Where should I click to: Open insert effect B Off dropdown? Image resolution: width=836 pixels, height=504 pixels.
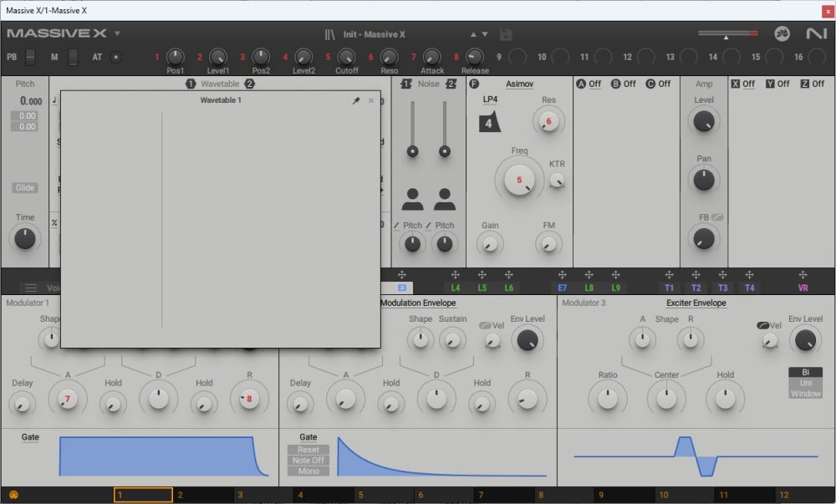(630, 84)
